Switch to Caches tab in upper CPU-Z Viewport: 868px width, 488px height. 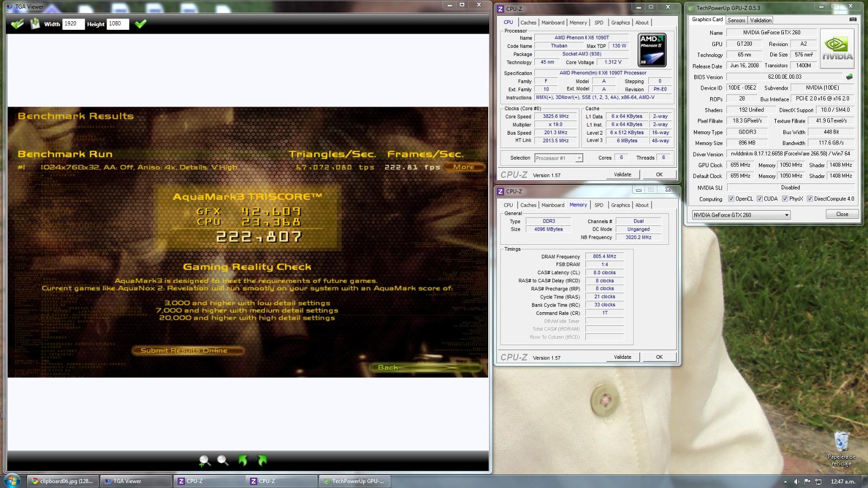point(528,22)
